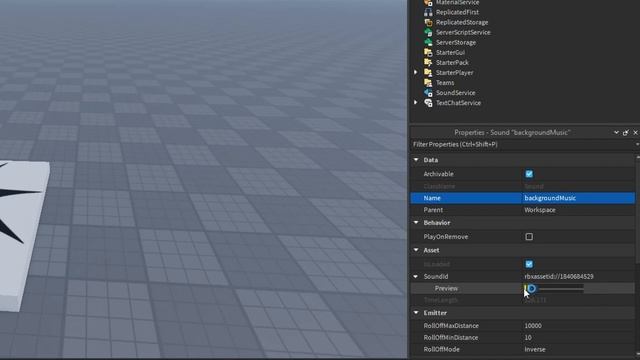Click the greyed-out TimeLength property row

coord(522,300)
